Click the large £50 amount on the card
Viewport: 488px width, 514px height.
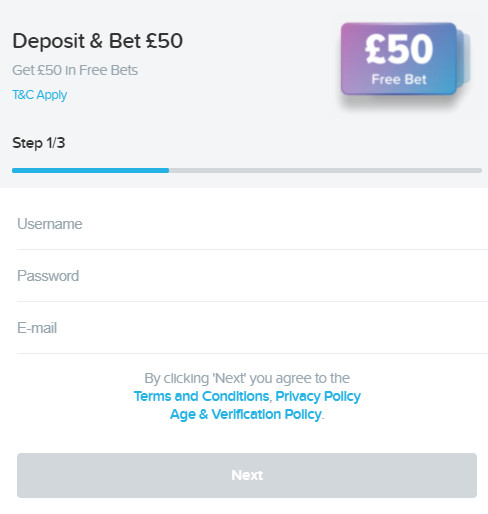pyautogui.click(x=399, y=49)
